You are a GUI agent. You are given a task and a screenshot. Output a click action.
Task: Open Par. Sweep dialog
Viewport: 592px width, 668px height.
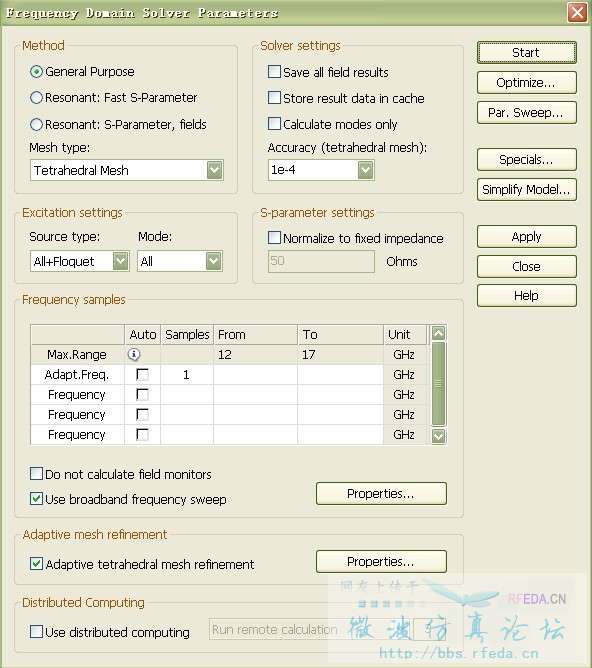click(x=526, y=112)
